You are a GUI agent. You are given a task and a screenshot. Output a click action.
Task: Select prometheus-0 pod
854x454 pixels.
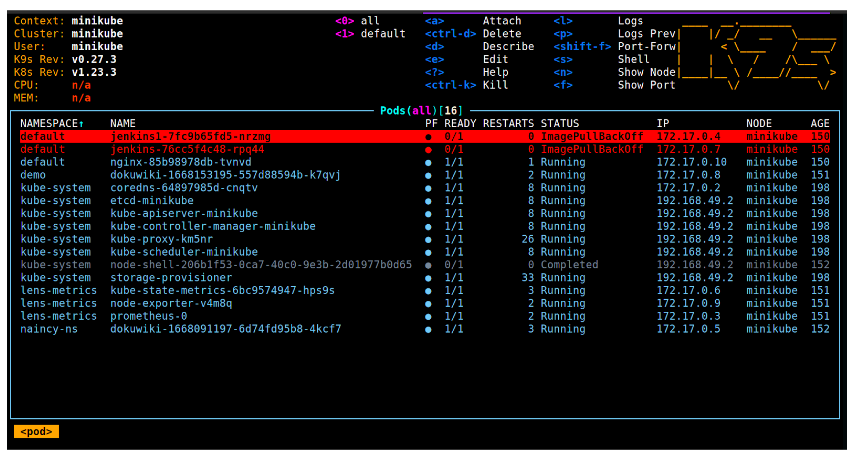click(149, 316)
